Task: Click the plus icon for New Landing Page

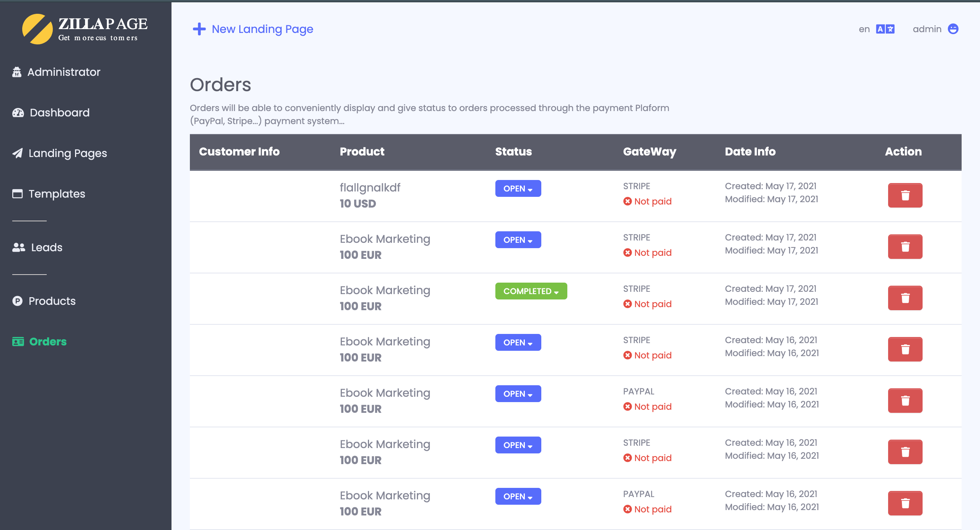Action: tap(199, 29)
